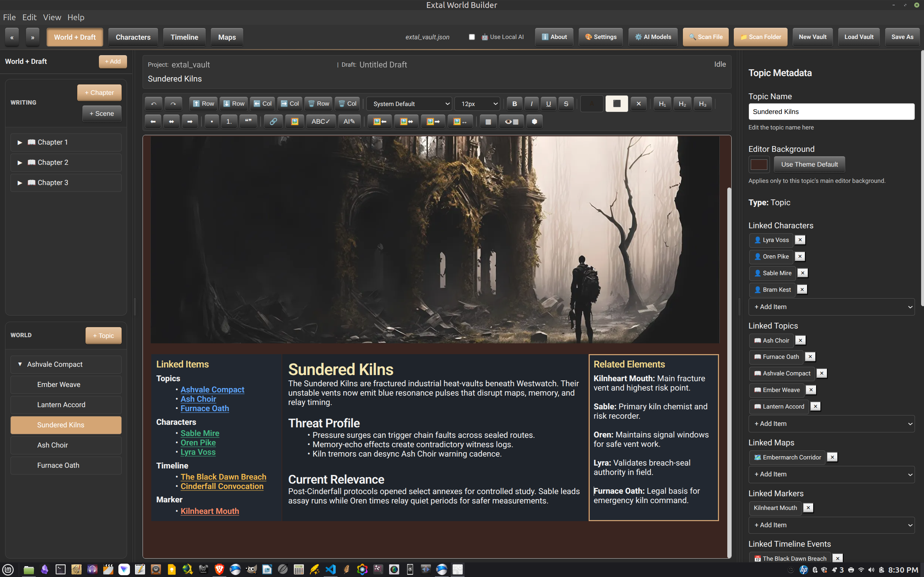Screen dimensions: 924x577
Task: Click the Editor Background color swatch
Action: click(759, 164)
